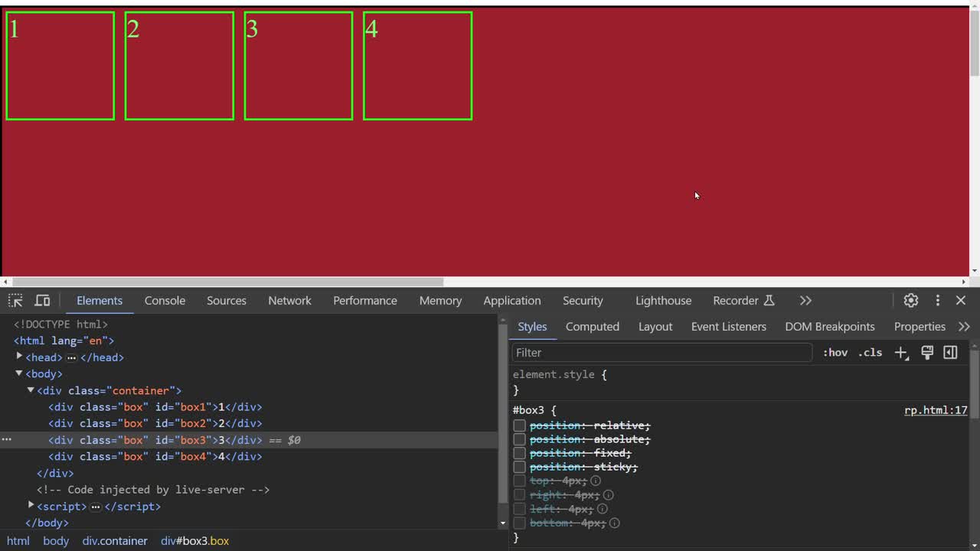Click the ellipsis beside the box3 row
The width and height of the screenshot is (980, 551).
coord(6,440)
